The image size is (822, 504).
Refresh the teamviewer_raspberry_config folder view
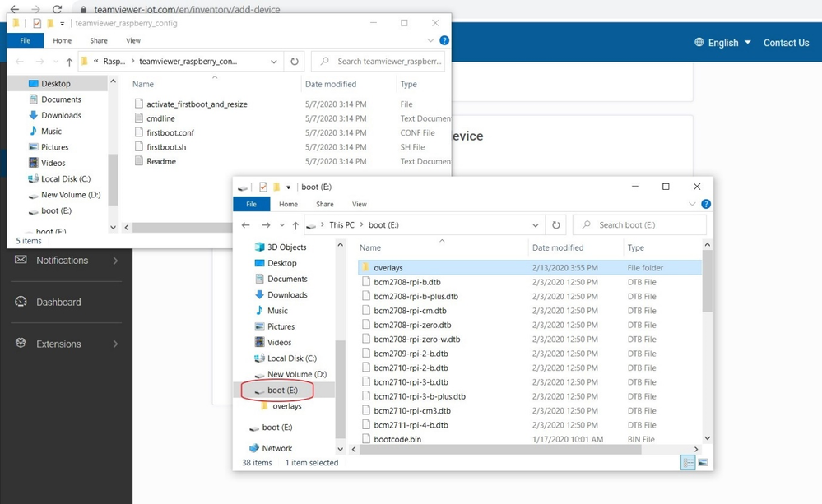click(x=295, y=62)
